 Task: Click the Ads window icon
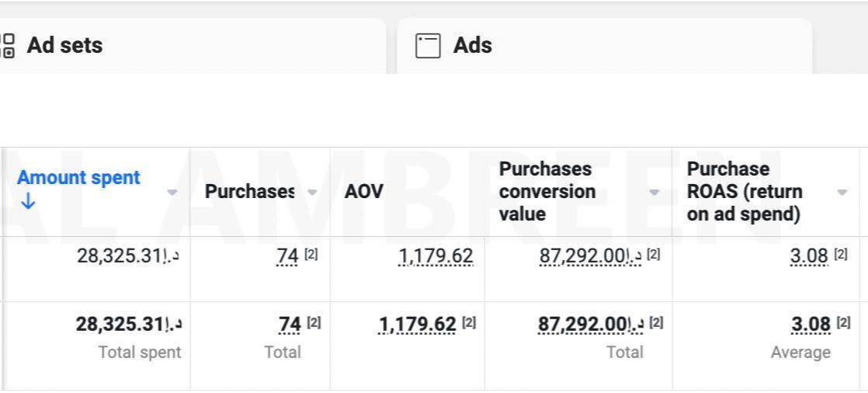tap(428, 46)
